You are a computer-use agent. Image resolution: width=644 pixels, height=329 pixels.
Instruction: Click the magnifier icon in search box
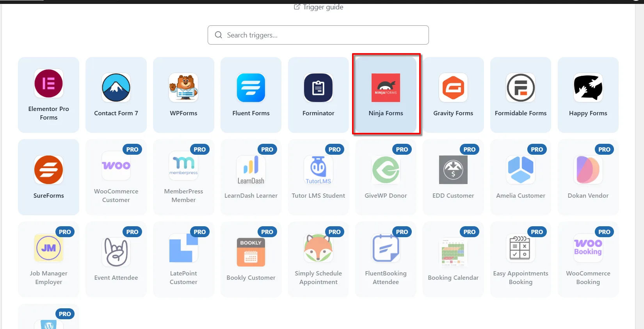pyautogui.click(x=219, y=35)
